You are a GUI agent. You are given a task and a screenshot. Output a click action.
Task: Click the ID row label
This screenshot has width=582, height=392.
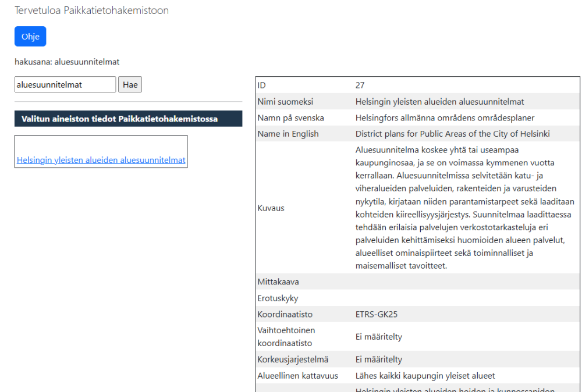point(262,85)
